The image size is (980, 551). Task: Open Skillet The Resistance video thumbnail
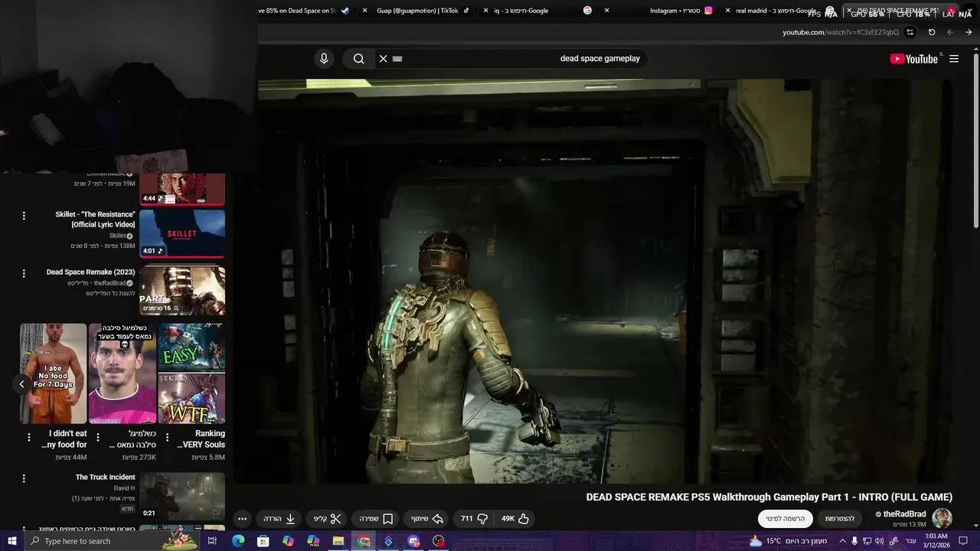182,233
